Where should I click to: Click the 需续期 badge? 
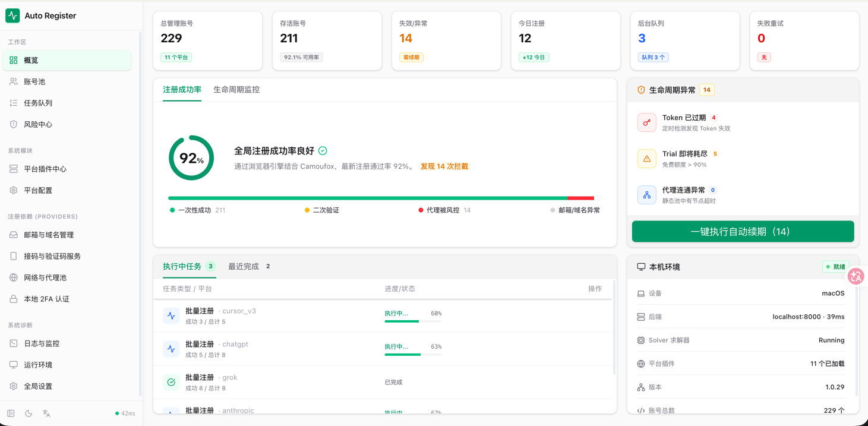[411, 58]
